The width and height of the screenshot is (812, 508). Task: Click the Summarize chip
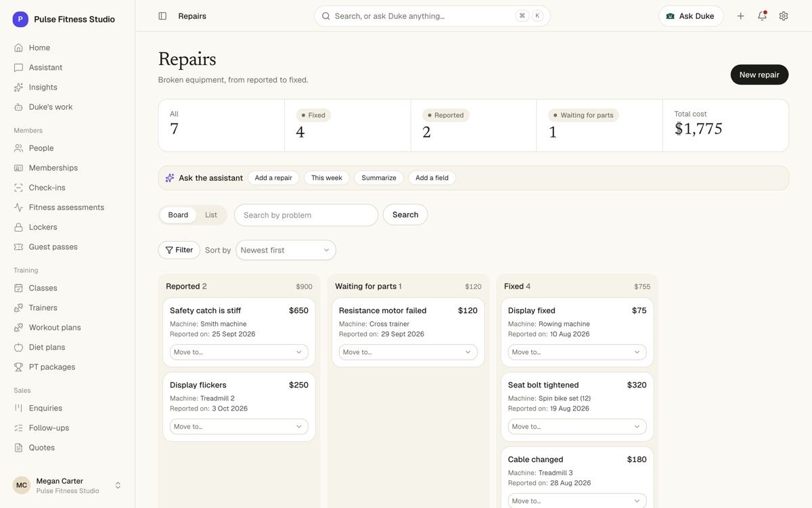point(379,177)
